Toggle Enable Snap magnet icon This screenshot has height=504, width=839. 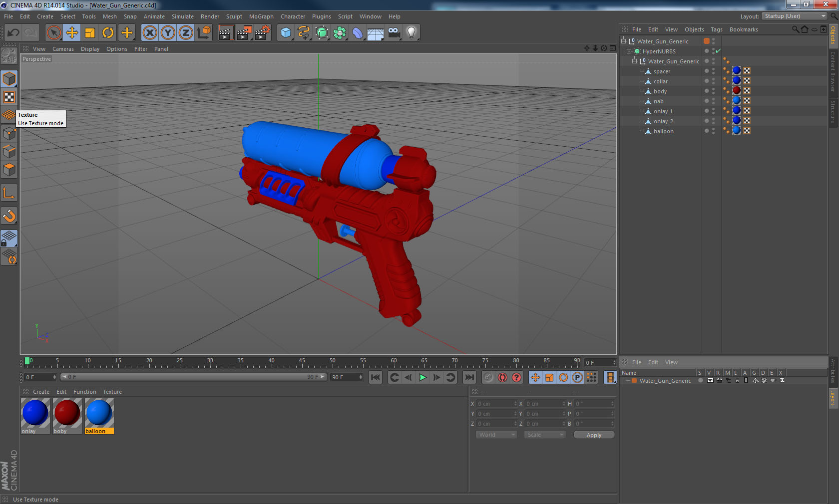9,216
